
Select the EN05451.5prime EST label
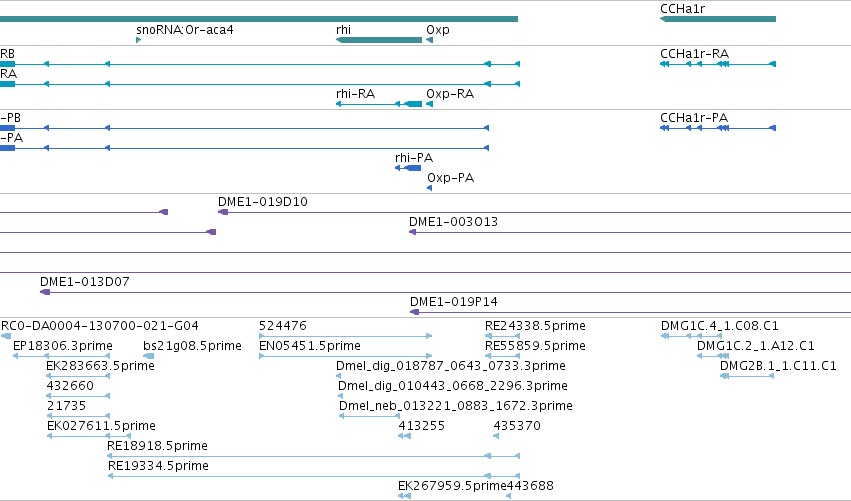click(x=310, y=346)
